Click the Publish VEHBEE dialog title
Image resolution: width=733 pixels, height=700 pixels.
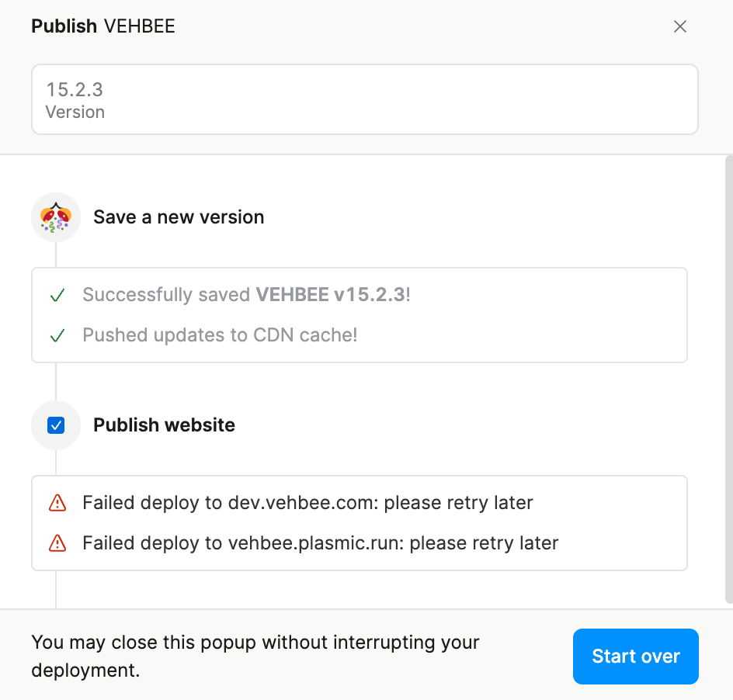(x=103, y=26)
